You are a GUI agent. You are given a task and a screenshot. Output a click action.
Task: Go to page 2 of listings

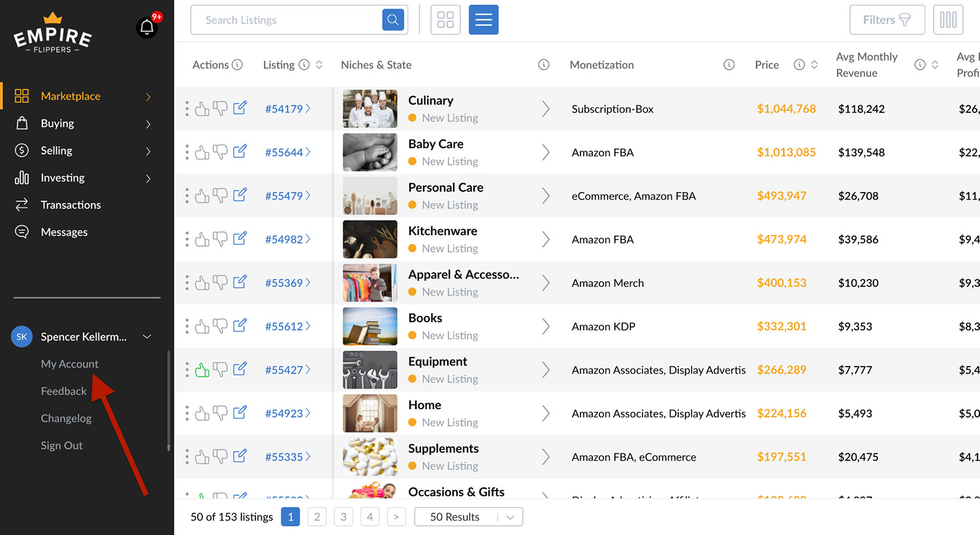317,517
